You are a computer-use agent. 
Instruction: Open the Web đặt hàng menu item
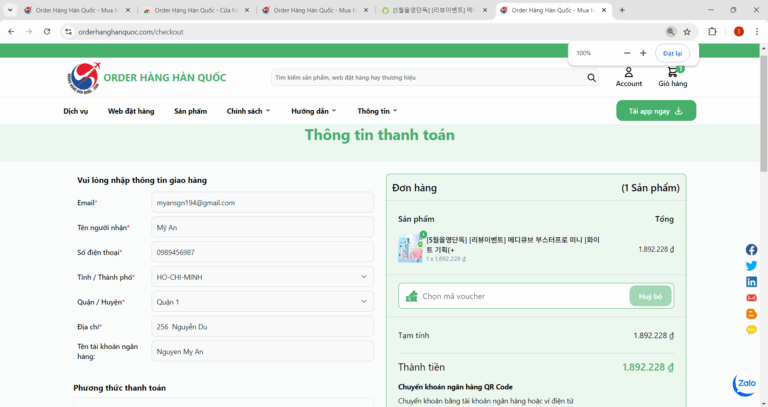pyautogui.click(x=131, y=111)
